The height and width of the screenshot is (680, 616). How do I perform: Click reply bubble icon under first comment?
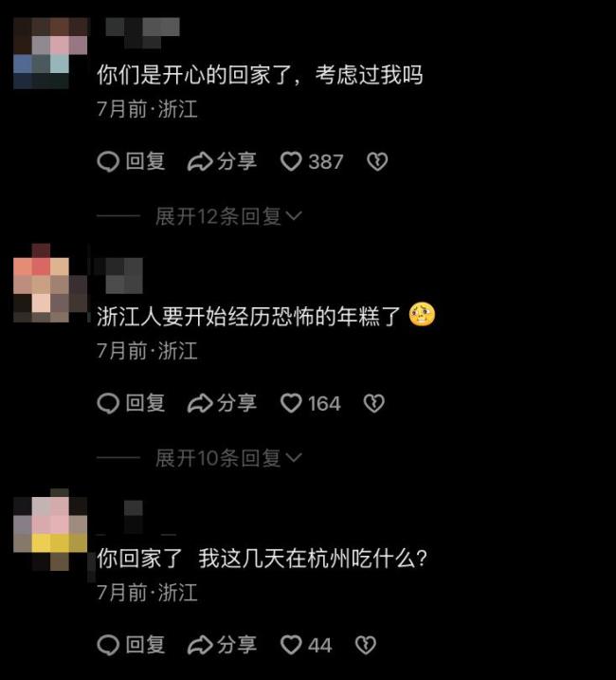[108, 162]
